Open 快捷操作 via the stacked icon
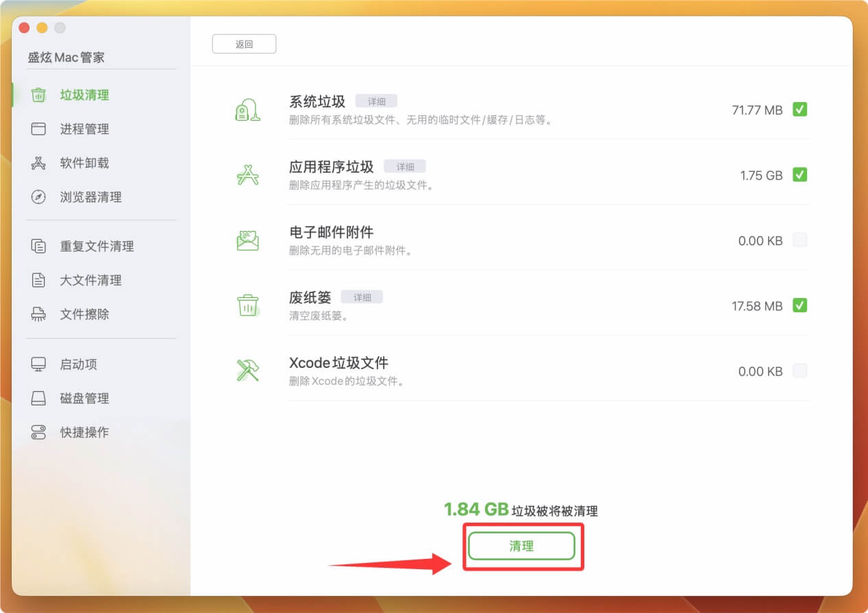868x613 pixels. click(x=40, y=432)
